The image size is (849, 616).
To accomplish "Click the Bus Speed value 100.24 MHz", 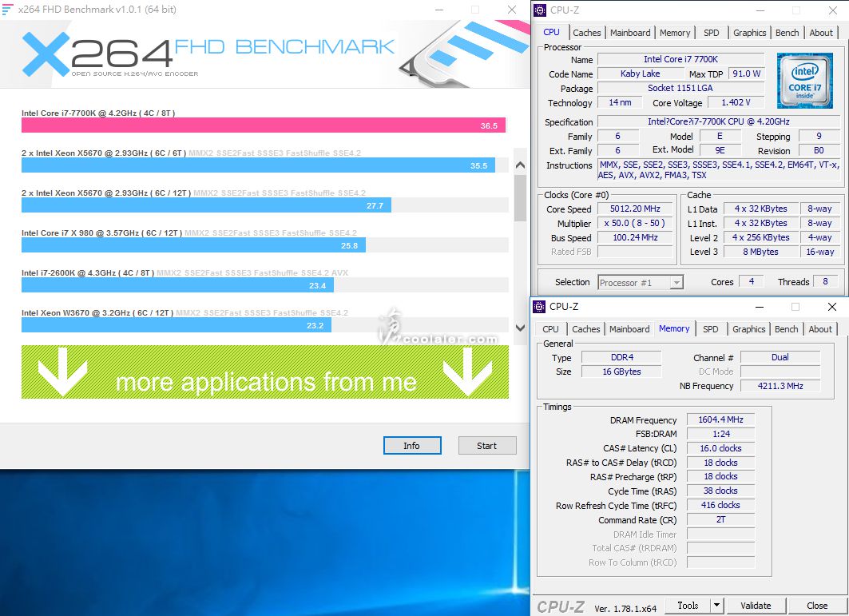I will tap(635, 237).
